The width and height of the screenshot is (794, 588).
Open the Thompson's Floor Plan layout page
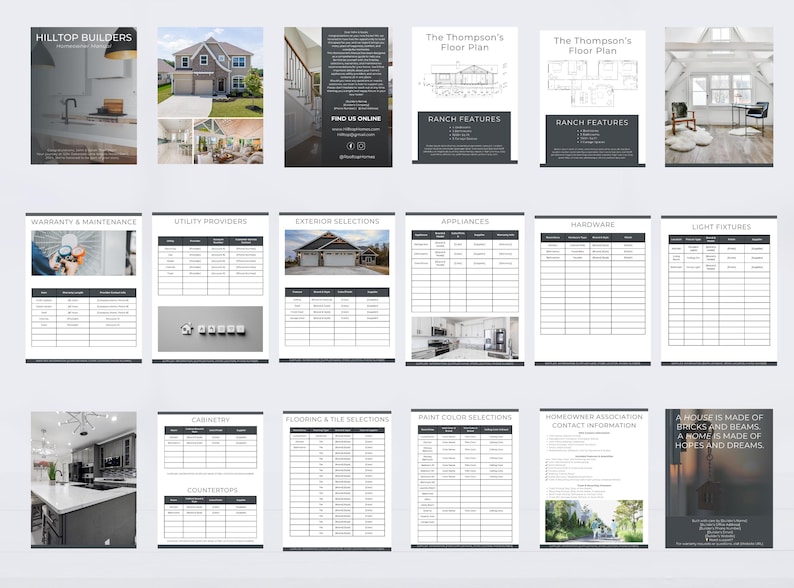coord(592,98)
